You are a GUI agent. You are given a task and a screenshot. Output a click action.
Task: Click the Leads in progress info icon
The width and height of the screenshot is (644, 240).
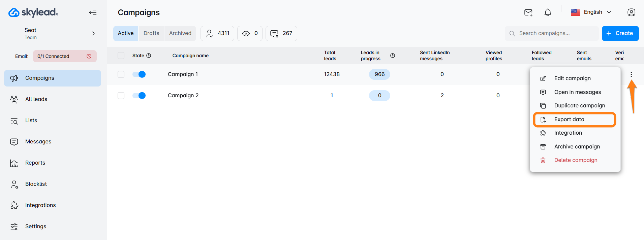point(392,56)
